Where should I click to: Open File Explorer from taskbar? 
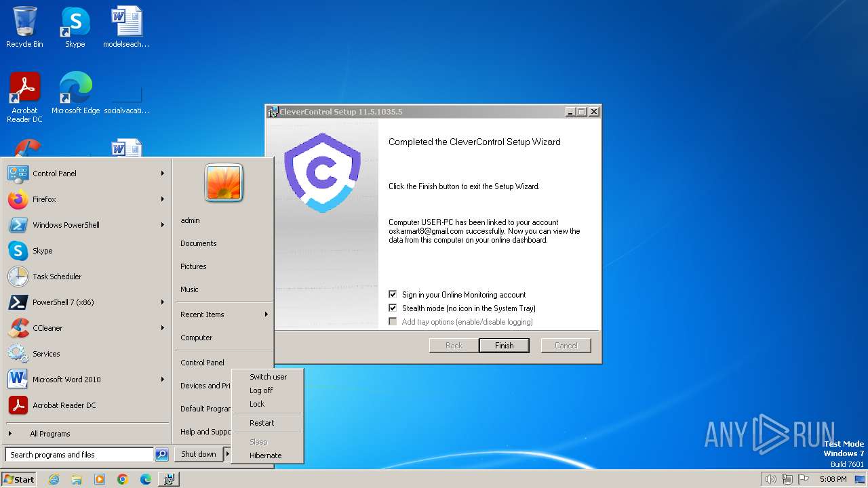pos(77,479)
